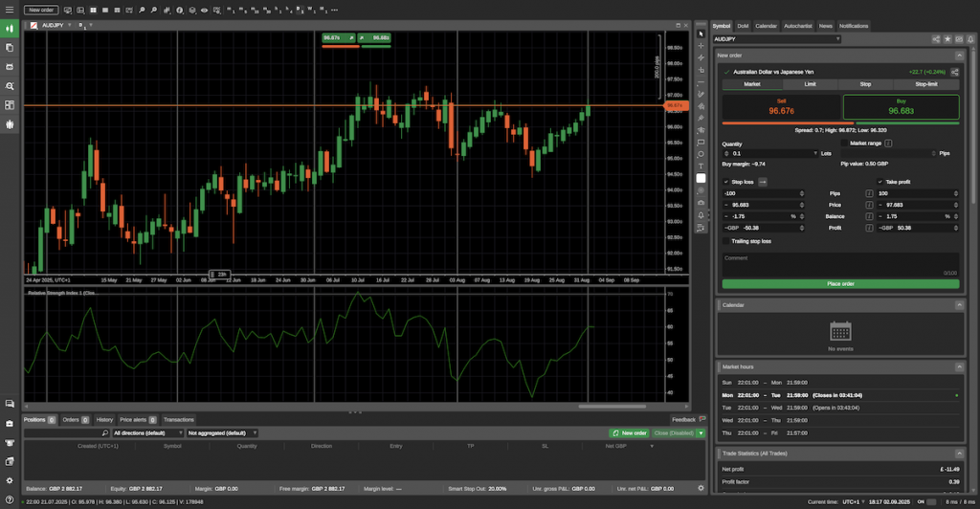The height and width of the screenshot is (509, 980).
Task: Open the Copy section in the left sidebar
Action: point(10,48)
